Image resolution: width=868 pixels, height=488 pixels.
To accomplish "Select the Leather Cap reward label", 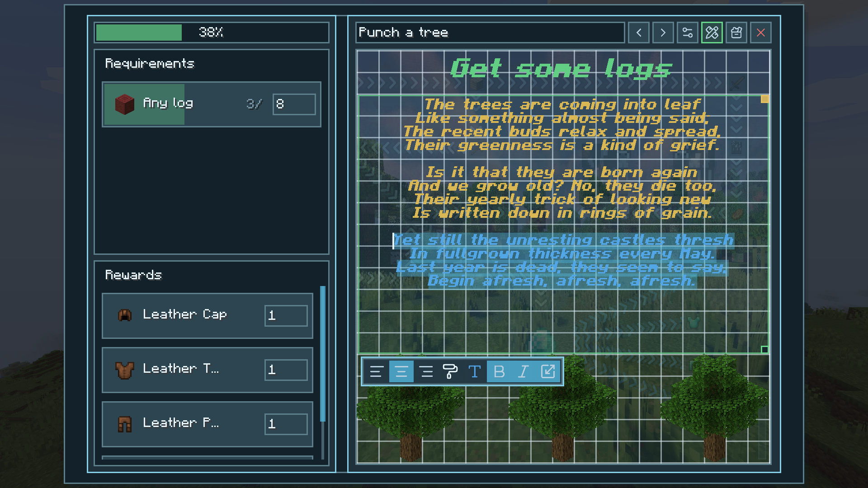I will [185, 314].
